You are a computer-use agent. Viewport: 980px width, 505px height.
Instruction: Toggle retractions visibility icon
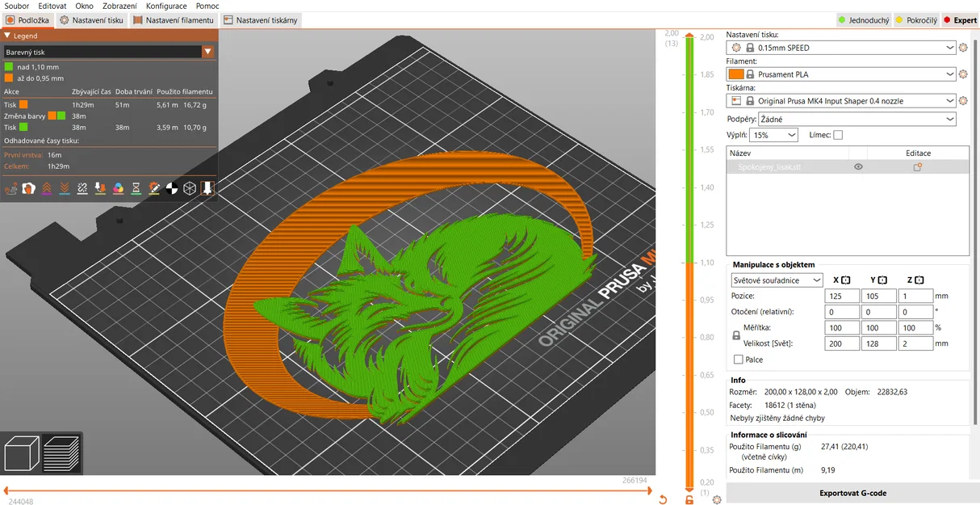tap(47, 188)
